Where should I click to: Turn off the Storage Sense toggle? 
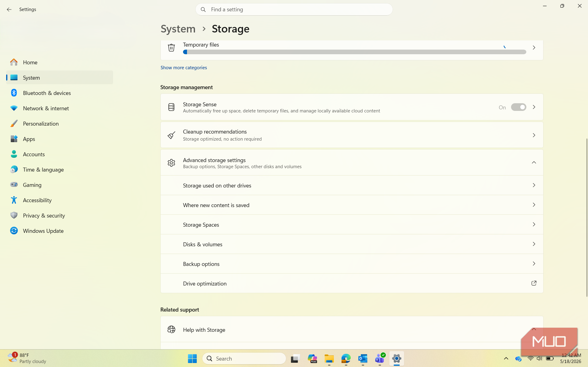tap(518, 107)
